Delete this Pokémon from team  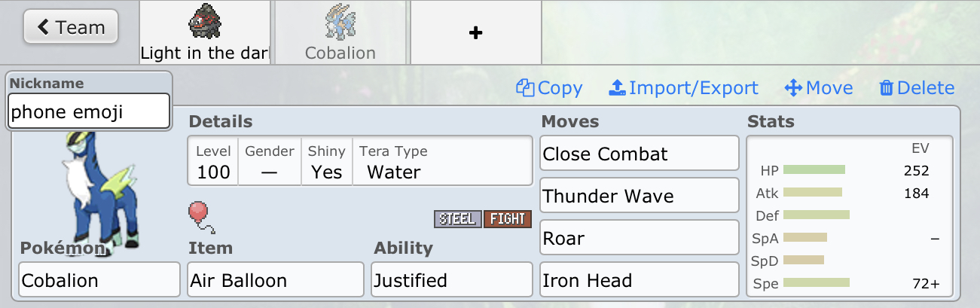pos(917,88)
